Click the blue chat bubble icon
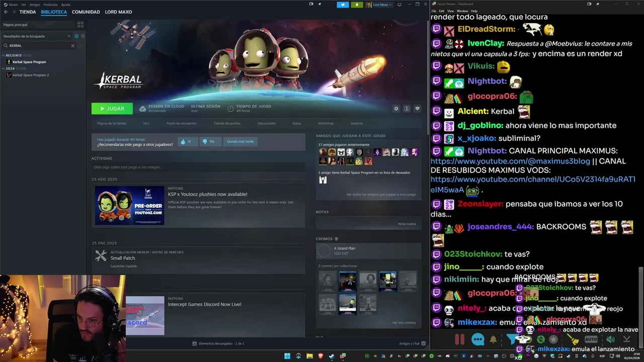 coord(478,339)
